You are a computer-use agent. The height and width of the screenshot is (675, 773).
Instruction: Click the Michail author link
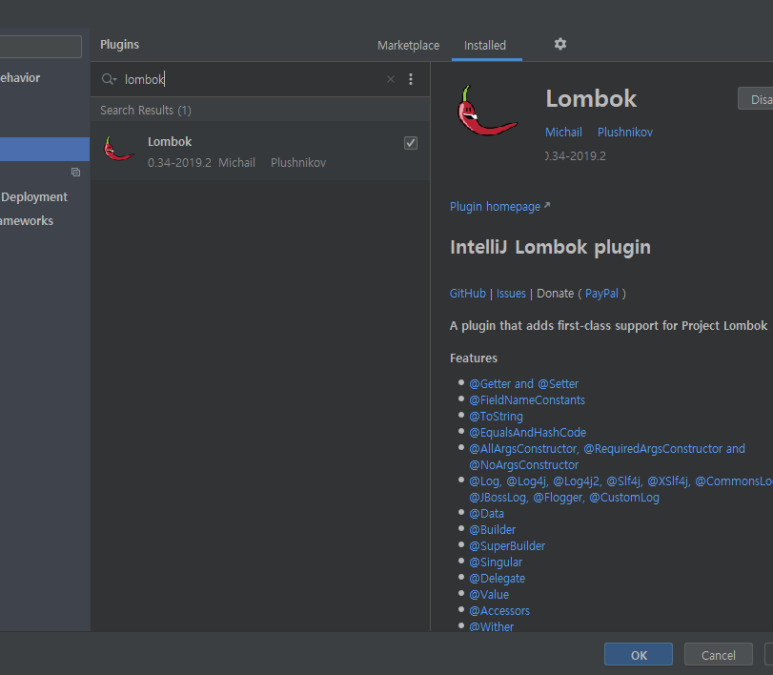coord(563,132)
